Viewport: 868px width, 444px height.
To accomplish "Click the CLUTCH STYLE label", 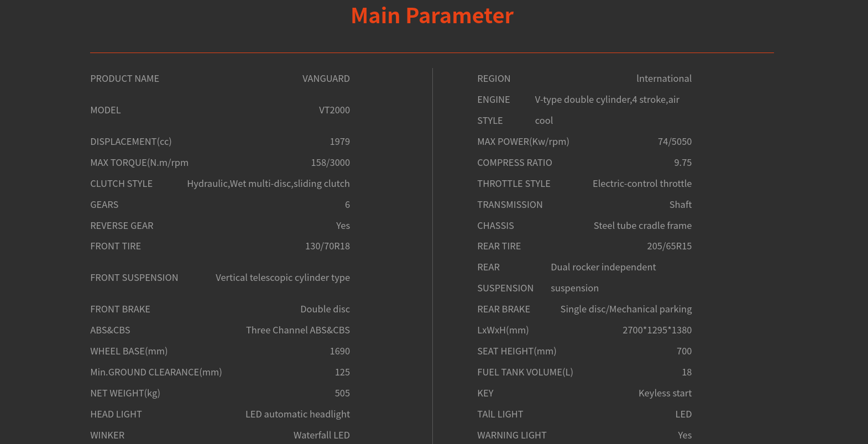I will (x=121, y=184).
